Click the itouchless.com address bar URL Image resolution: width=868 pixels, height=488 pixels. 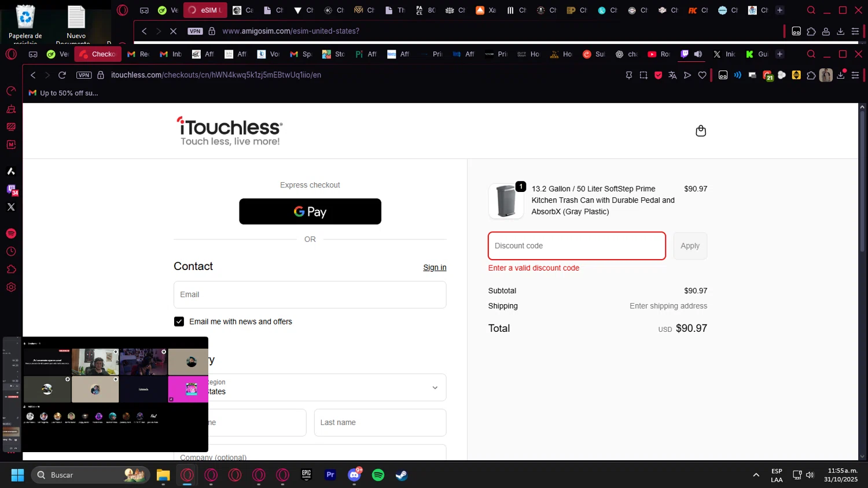pos(216,75)
